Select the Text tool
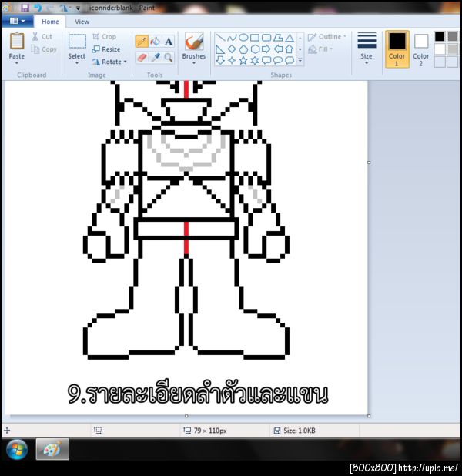The image size is (462, 476). click(x=169, y=42)
